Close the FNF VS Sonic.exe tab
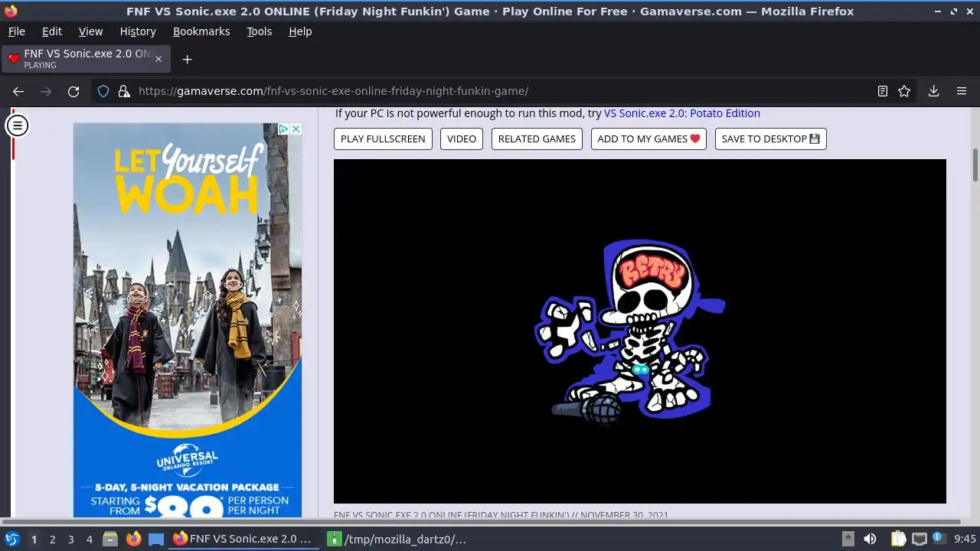The image size is (980, 551). pyautogui.click(x=158, y=59)
